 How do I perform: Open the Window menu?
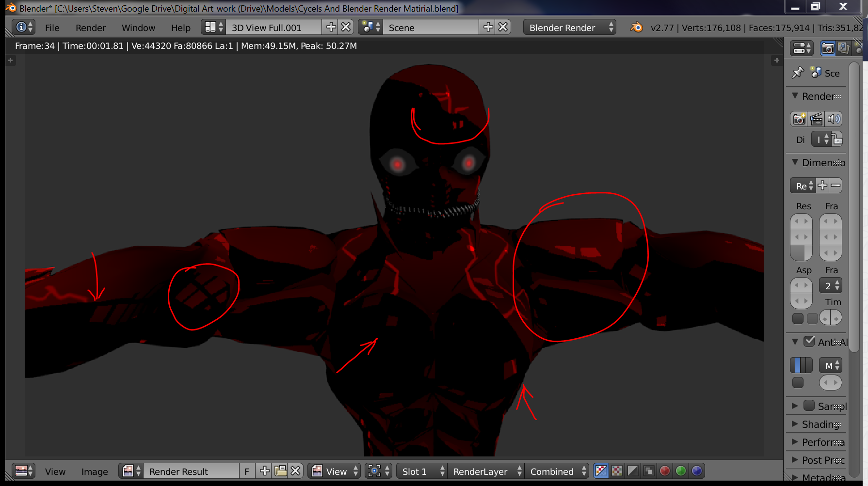pyautogui.click(x=138, y=28)
